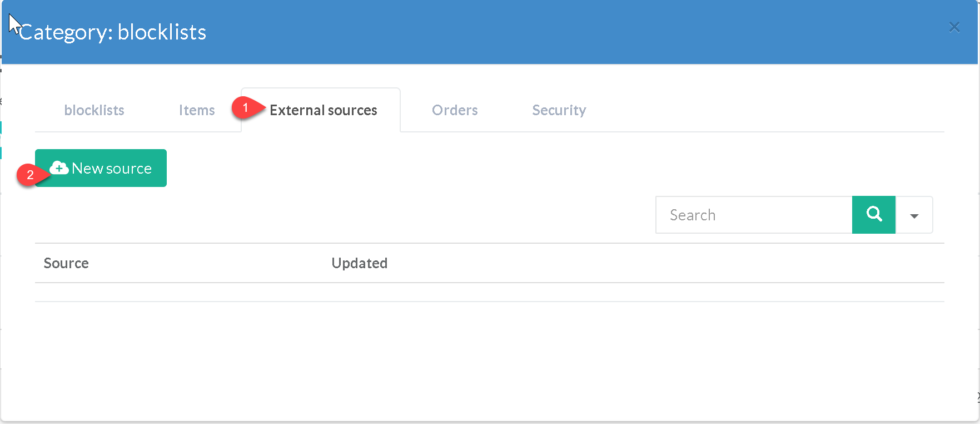Click the New source button label
Image resolution: width=980 pixels, height=424 pixels.
pyautogui.click(x=112, y=168)
